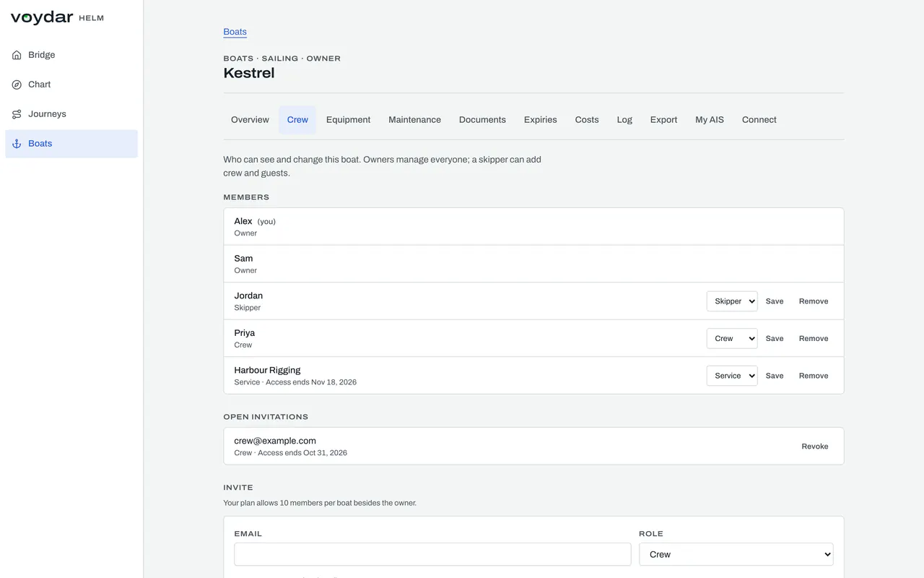
Task: Remove Priya from members
Action: click(814, 338)
